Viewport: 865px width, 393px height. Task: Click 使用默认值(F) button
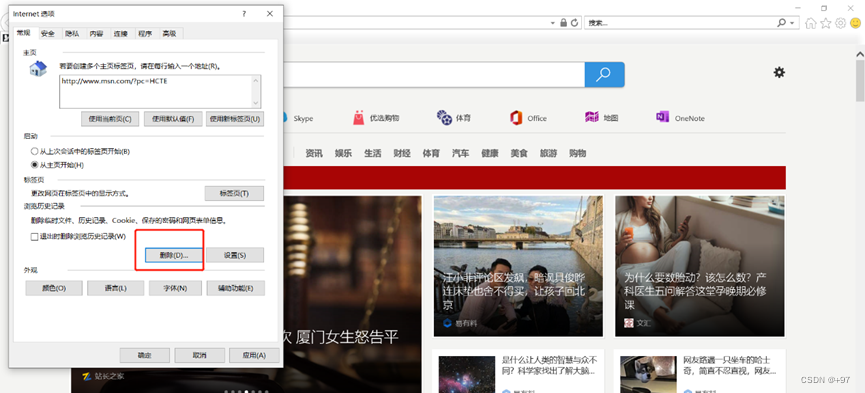(173, 119)
